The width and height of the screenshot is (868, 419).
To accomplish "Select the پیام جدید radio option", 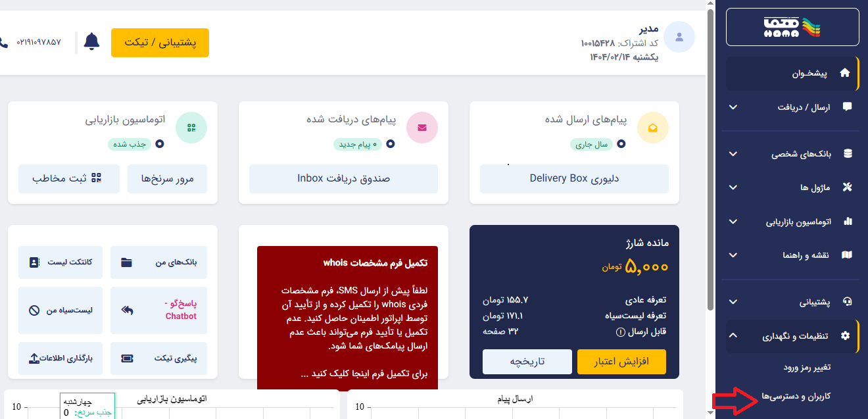I will pyautogui.click(x=391, y=144).
